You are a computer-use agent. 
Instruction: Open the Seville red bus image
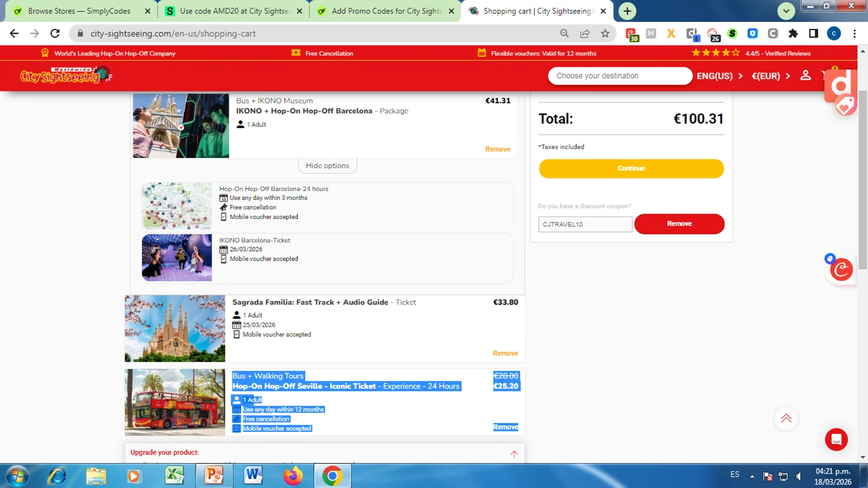coord(175,402)
